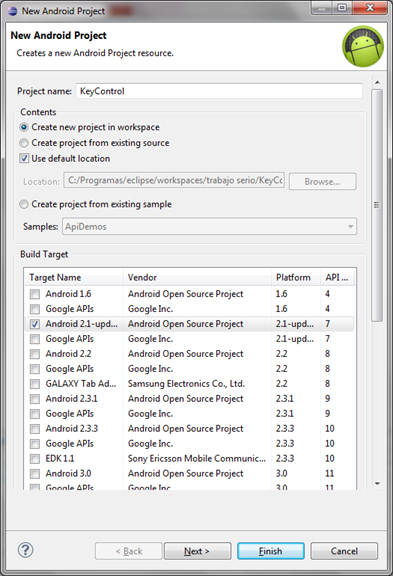Select Sony Ericsson Mobile Communic... vendor cell
The width and height of the screenshot is (393, 576).
tap(196, 459)
